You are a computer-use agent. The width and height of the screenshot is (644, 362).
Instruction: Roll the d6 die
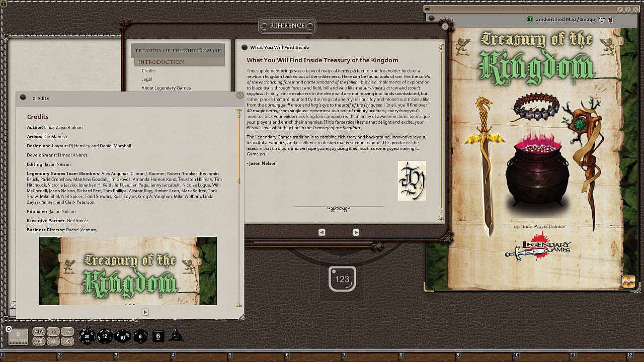[158, 336]
